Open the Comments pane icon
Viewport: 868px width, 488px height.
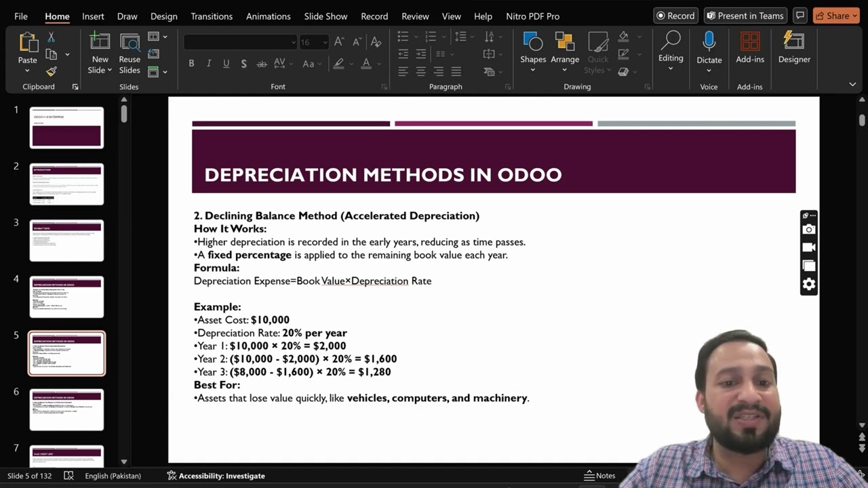click(800, 16)
